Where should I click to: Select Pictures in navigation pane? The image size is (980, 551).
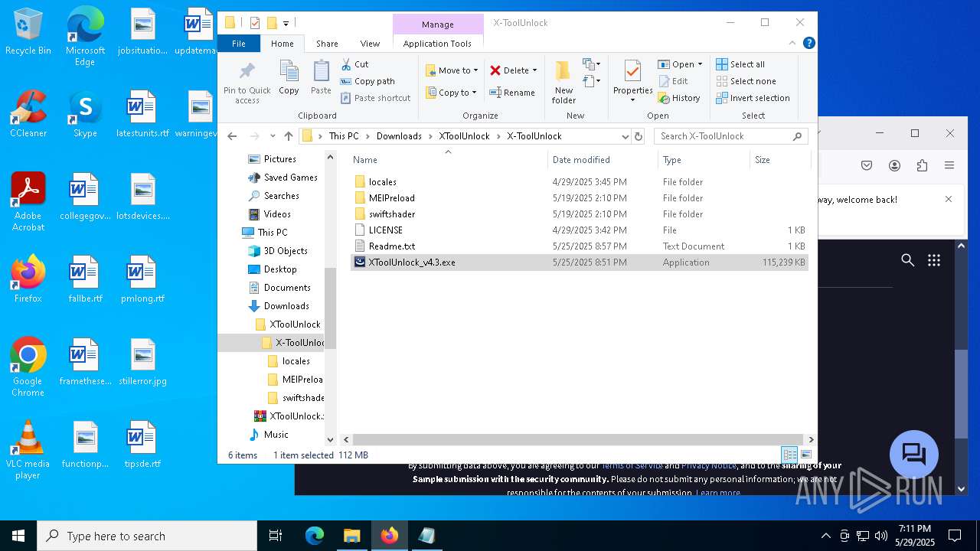279,159
